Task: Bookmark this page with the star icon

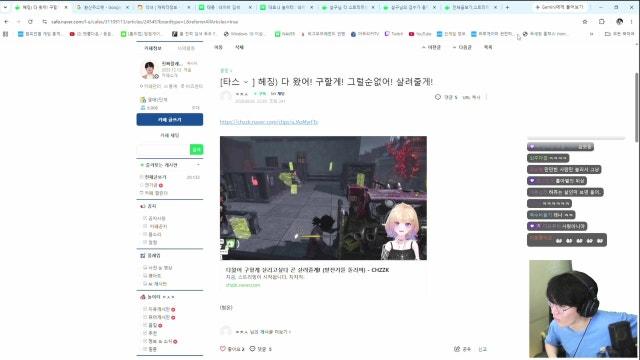Action: [585, 22]
